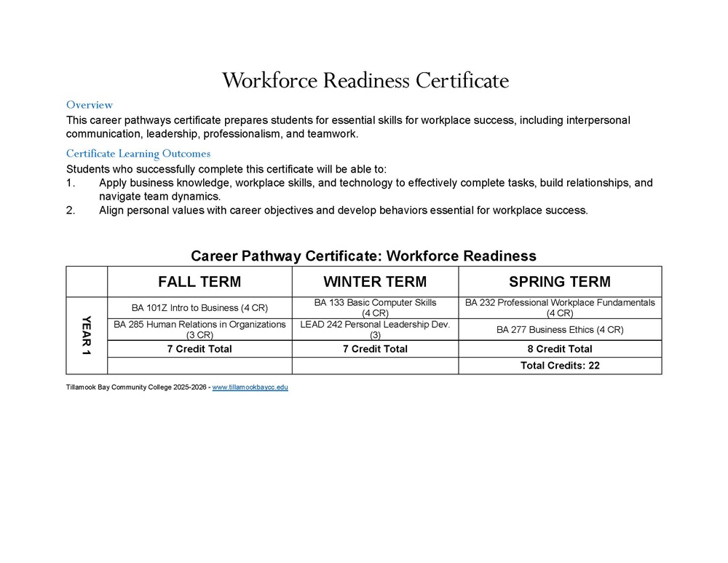Click the BA 277 Business Ethics cell
The image size is (728, 563).
[560, 329]
